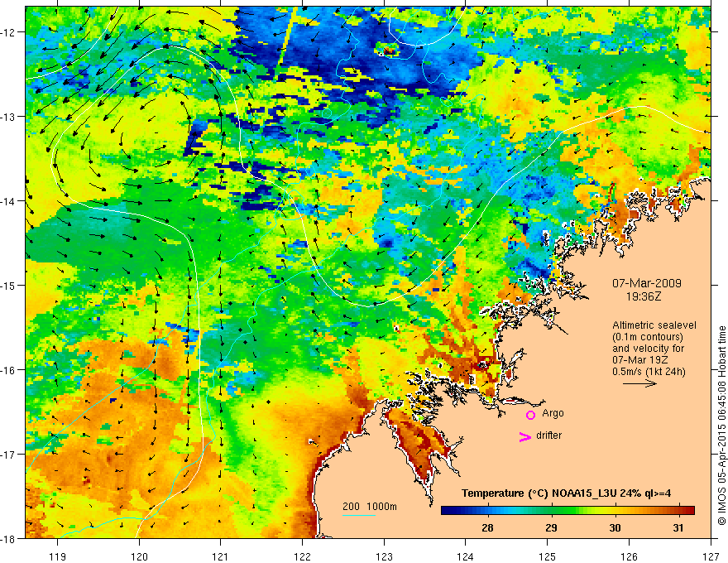Click the 29 label under color bar
The image size is (728, 563).
click(x=551, y=528)
